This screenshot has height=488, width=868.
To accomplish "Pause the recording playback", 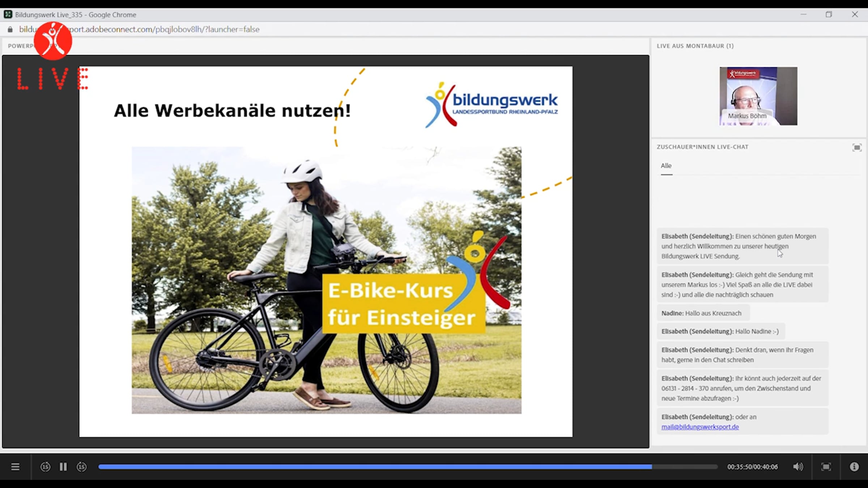I will (x=63, y=467).
